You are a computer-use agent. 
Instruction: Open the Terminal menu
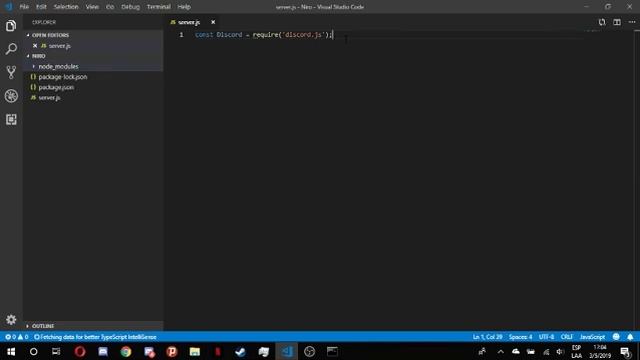pos(158,7)
